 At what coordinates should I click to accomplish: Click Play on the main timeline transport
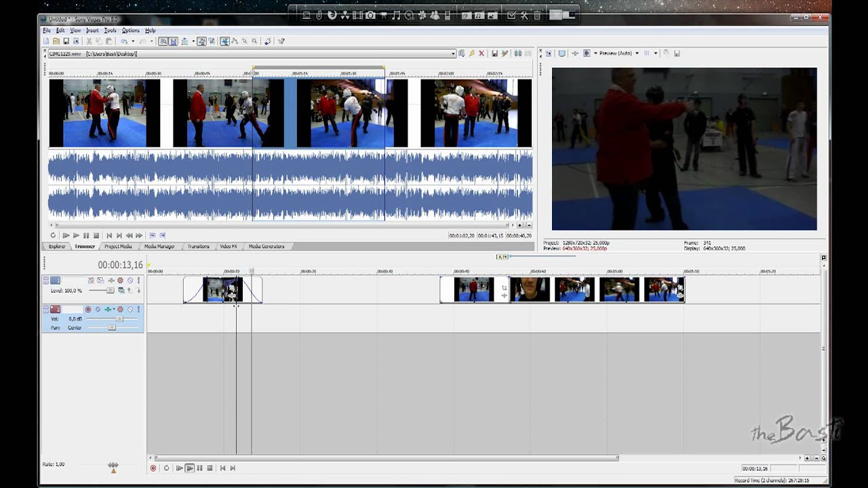pyautogui.click(x=190, y=468)
